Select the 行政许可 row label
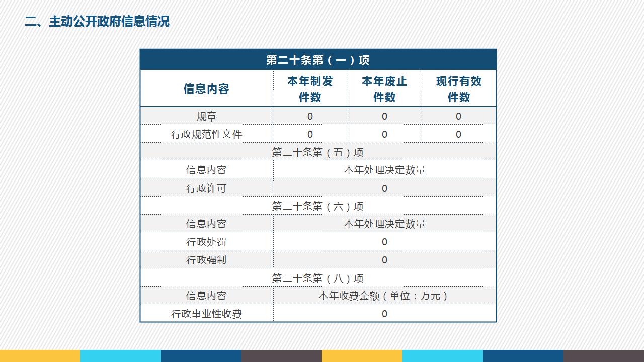 coord(206,188)
